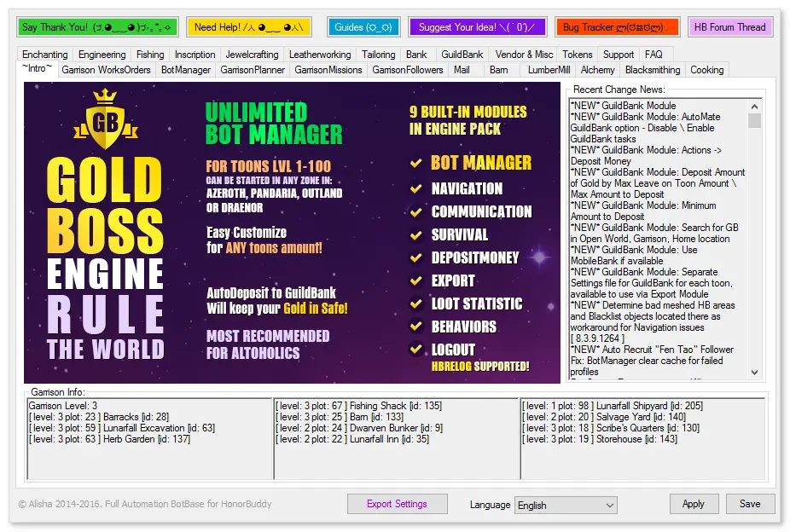Click the green Say Thank You button

[x=96, y=27]
